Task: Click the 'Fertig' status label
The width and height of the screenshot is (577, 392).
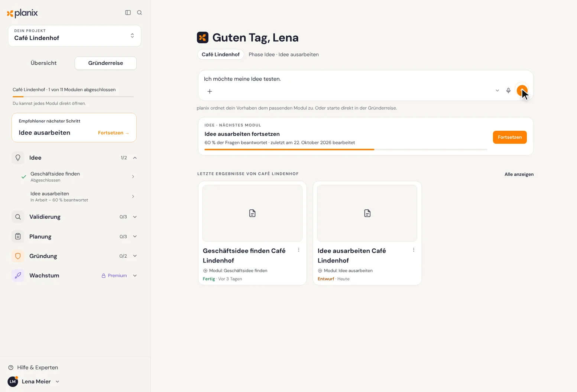Action: (209, 279)
